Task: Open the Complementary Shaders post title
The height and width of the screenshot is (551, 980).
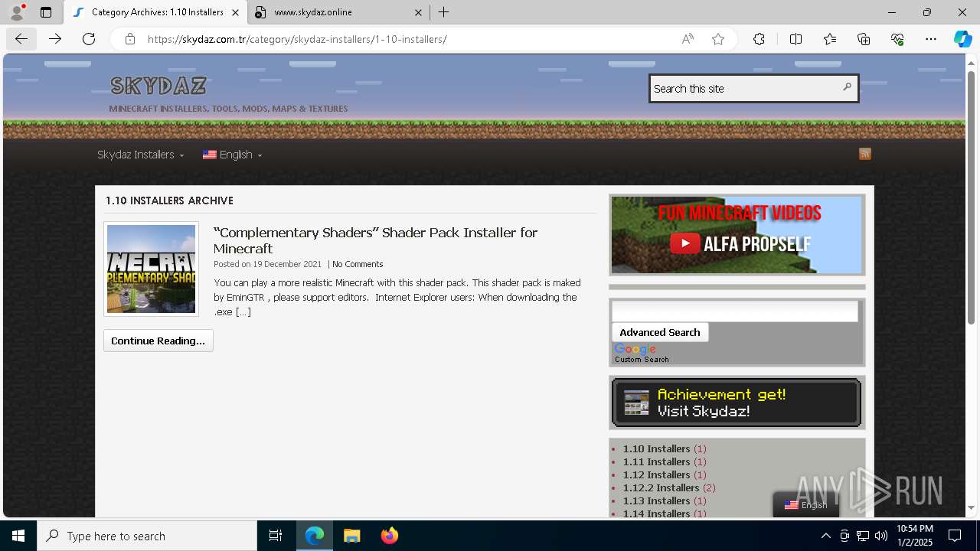Action: pyautogui.click(x=375, y=240)
